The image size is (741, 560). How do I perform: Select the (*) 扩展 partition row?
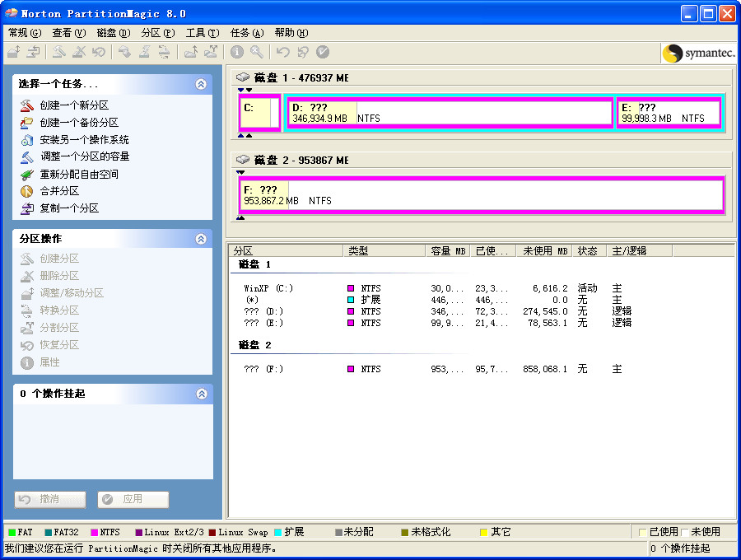tap(437, 300)
